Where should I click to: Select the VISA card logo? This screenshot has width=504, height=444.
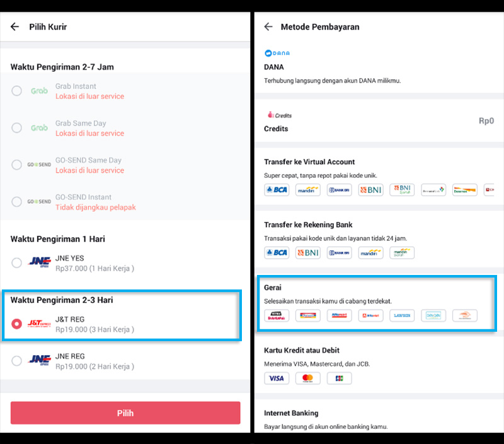tap(277, 378)
